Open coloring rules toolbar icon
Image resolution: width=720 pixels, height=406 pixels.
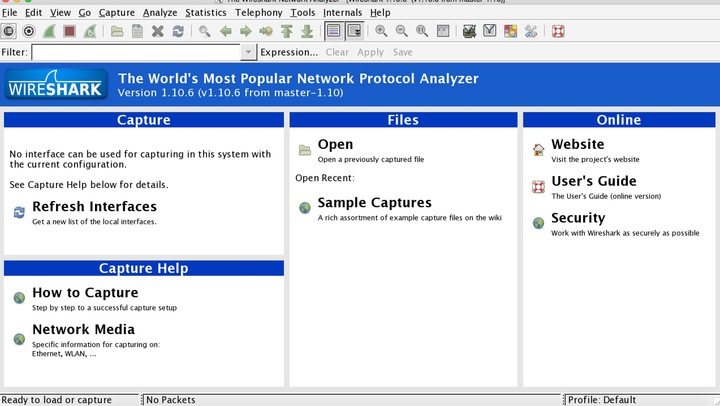510,31
